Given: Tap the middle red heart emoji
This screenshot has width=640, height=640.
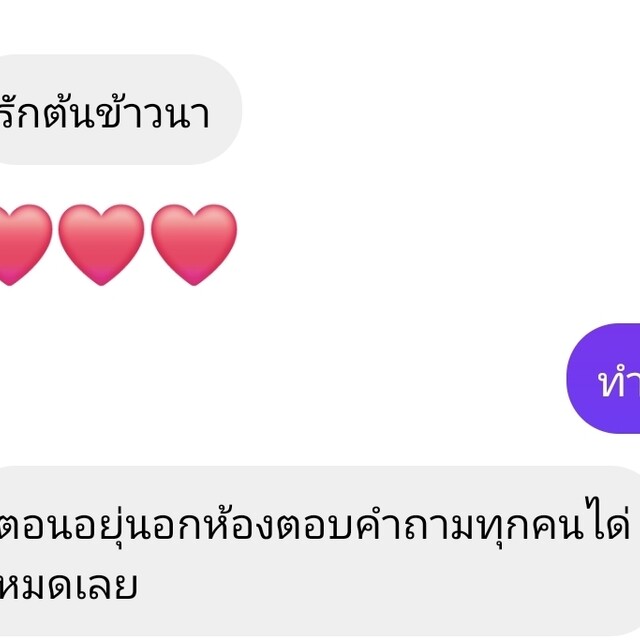Looking at the screenshot, I should pos(102,245).
